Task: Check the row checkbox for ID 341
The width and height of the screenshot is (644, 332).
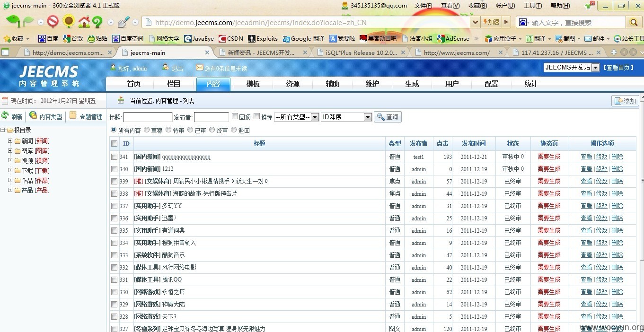Action: pos(114,157)
